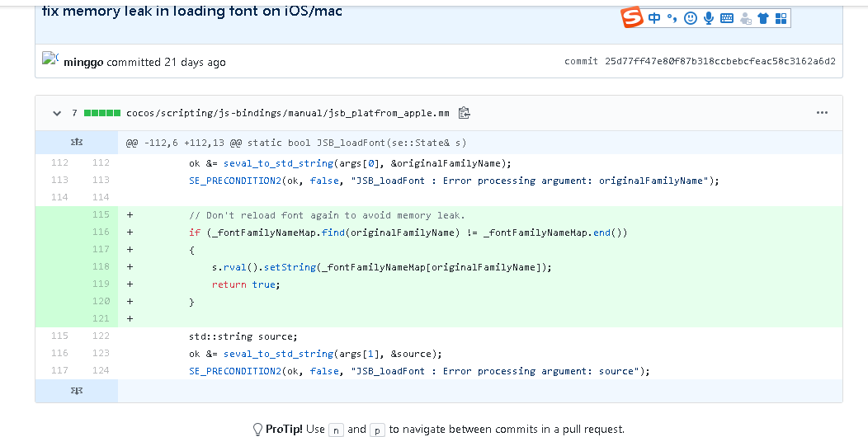Click the commit hash text
The width and height of the screenshot is (868, 437).
(x=719, y=62)
